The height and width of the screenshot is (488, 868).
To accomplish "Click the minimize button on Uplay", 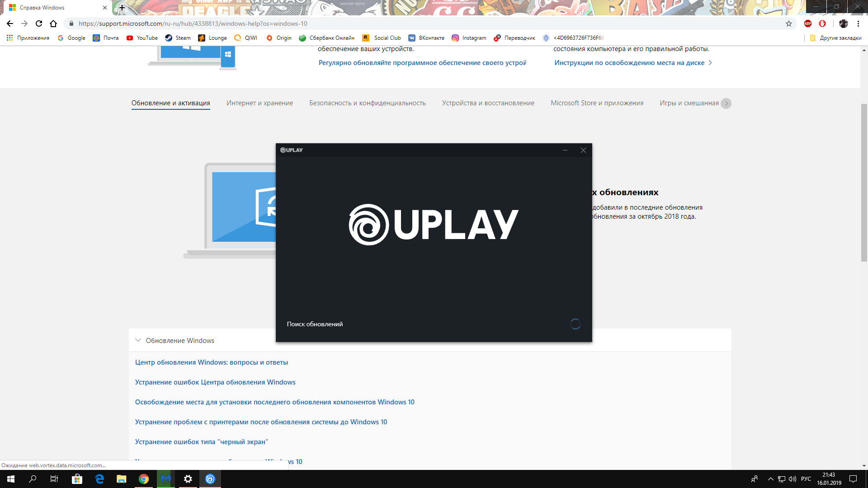I will click(x=565, y=150).
